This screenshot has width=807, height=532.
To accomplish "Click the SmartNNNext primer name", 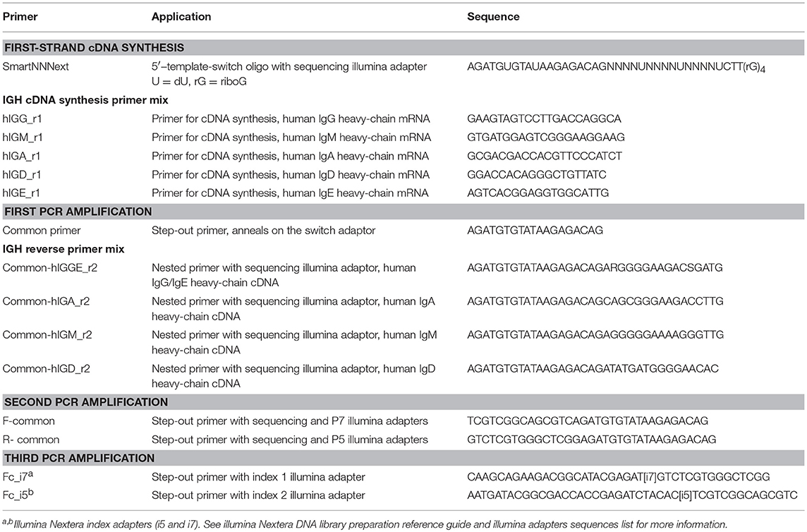I will tap(35, 66).
